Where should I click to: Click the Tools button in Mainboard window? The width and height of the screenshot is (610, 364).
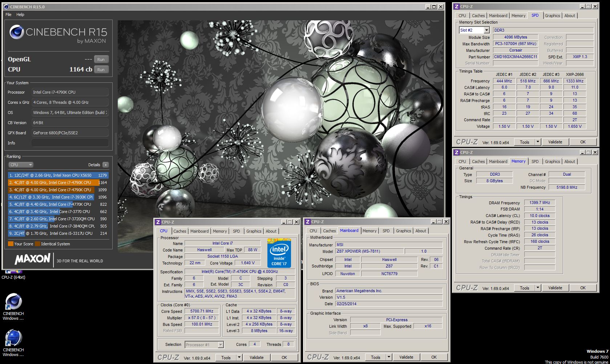(x=375, y=357)
